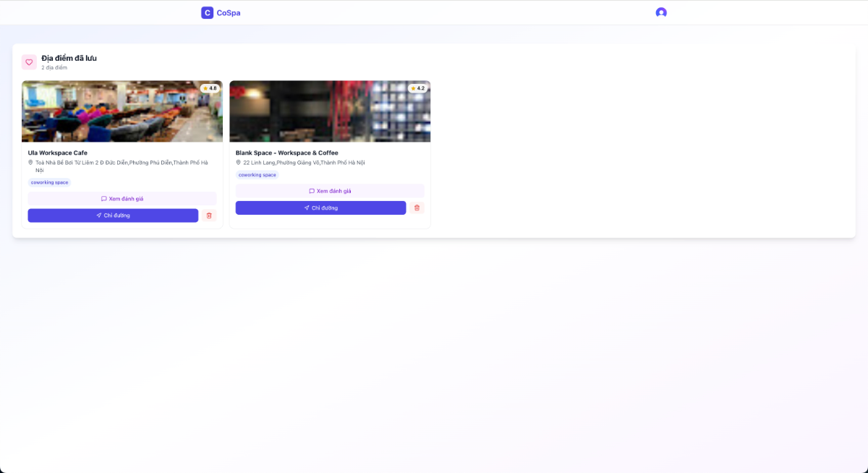
Task: Click Chỉ đường for Ula Workspace Cafe
Action: pos(113,215)
